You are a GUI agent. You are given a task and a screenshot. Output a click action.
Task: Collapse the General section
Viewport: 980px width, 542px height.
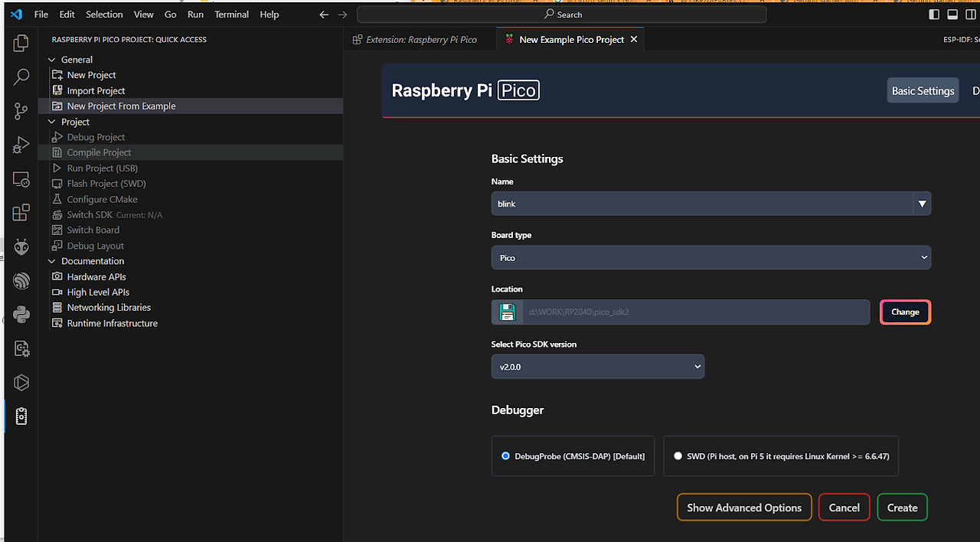tap(52, 60)
